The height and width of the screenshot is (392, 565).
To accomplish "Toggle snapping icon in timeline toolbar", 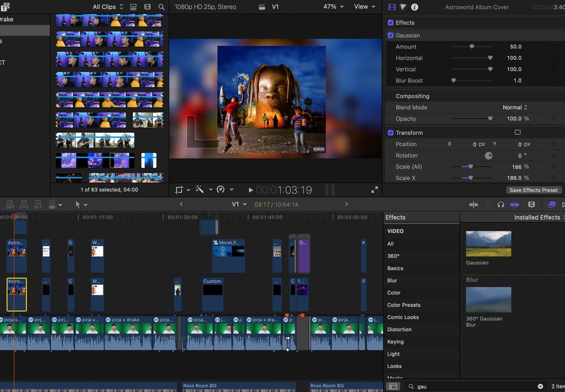I will tap(515, 204).
